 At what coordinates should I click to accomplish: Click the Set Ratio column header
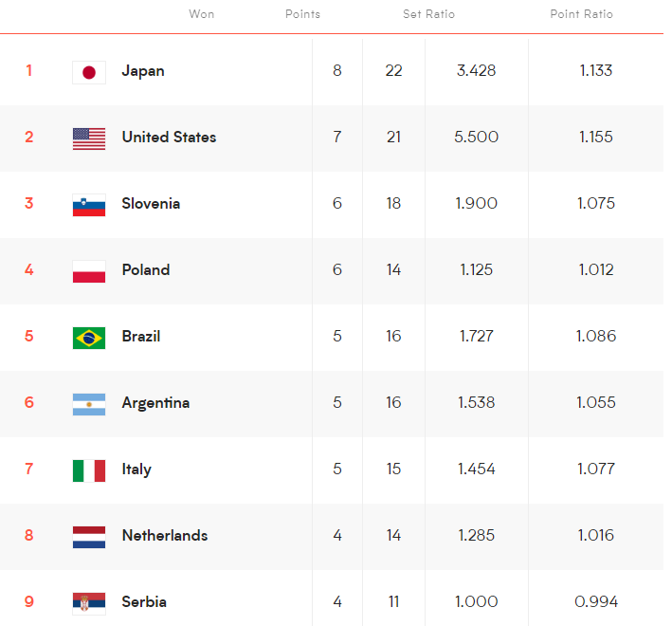tap(428, 14)
